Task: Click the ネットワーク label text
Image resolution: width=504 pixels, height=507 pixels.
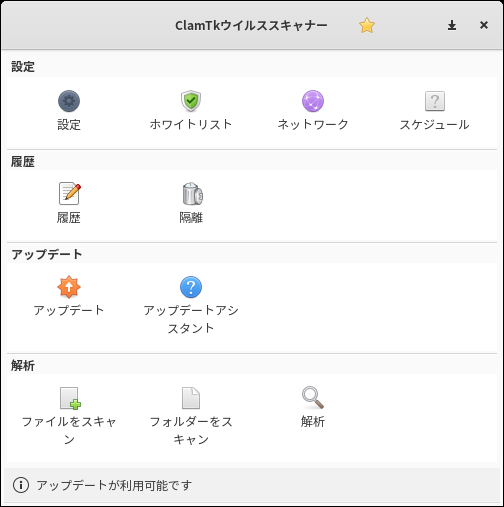Action: click(x=313, y=124)
